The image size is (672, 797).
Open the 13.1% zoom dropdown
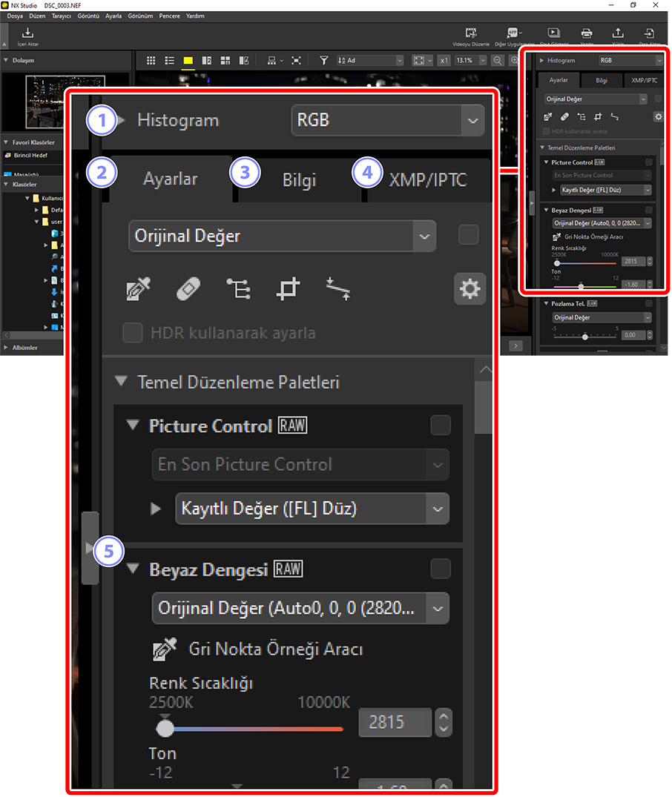coord(471,61)
